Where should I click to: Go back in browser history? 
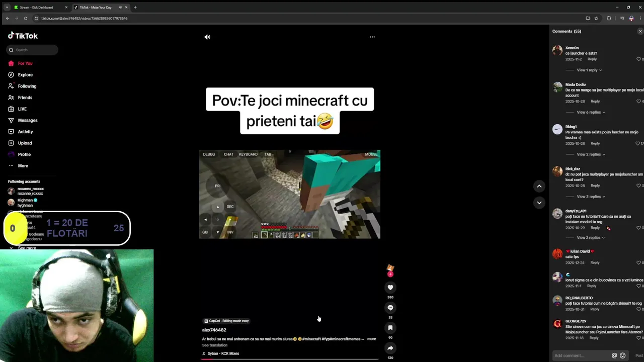[x=7, y=18]
